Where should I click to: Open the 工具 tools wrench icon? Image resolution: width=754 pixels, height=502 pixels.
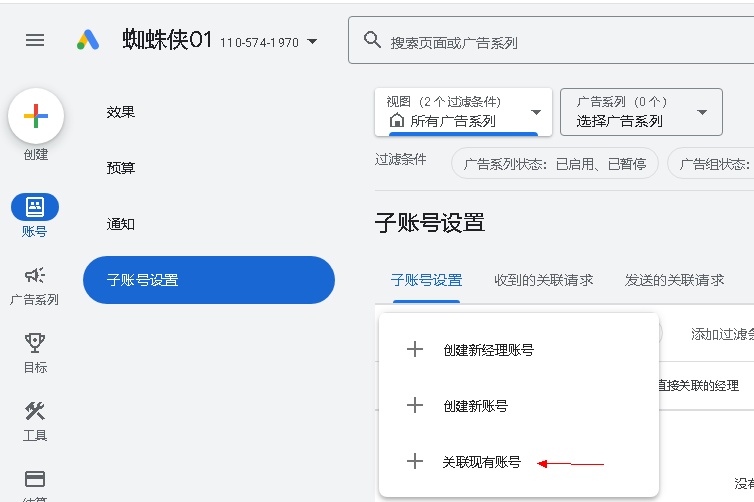[x=35, y=411]
